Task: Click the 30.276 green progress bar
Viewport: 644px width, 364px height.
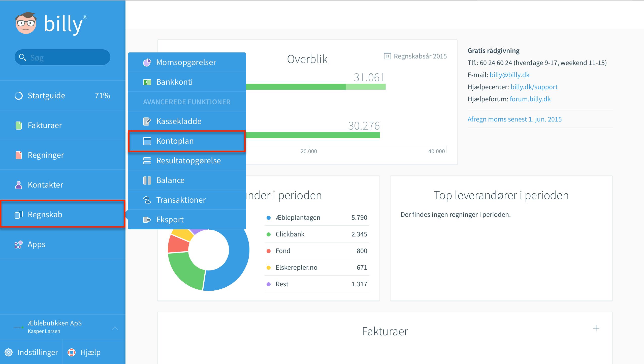Action: coord(313,135)
